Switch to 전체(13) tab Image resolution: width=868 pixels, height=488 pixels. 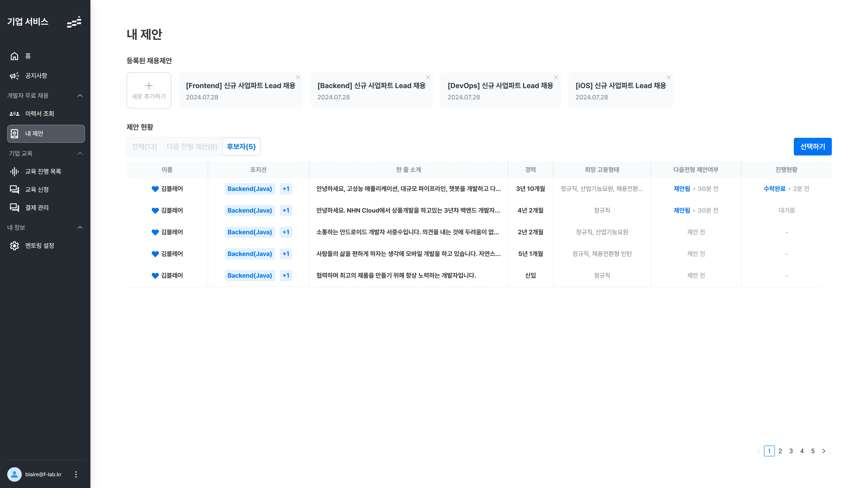click(145, 147)
